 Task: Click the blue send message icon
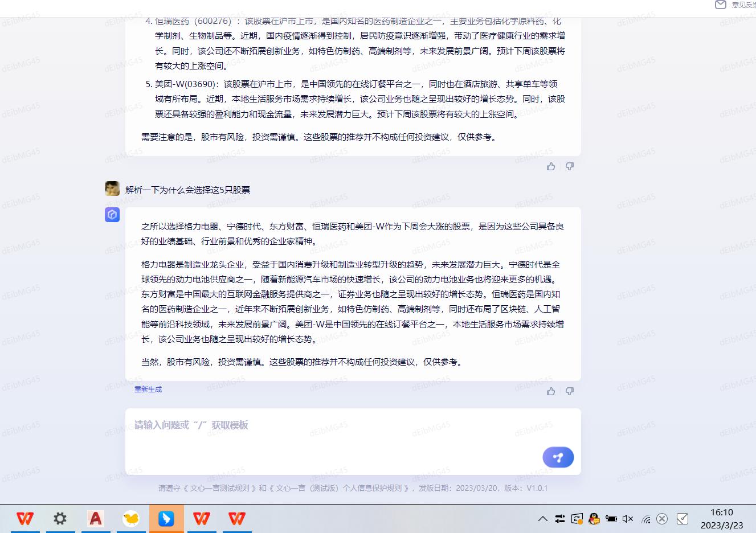click(x=558, y=457)
